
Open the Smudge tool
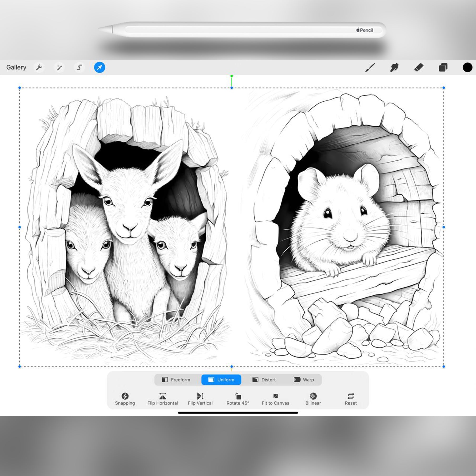(394, 67)
